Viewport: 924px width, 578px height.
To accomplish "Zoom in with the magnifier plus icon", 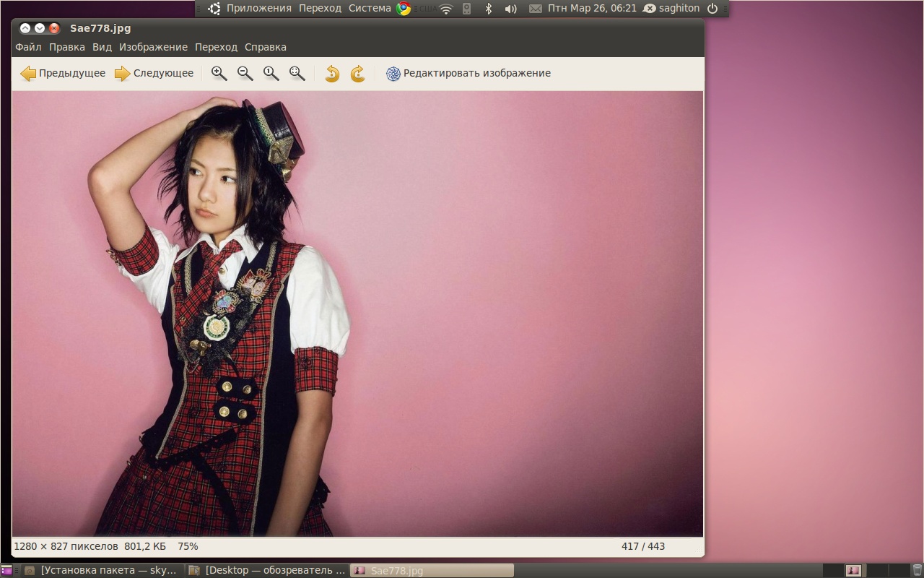I will pos(219,73).
